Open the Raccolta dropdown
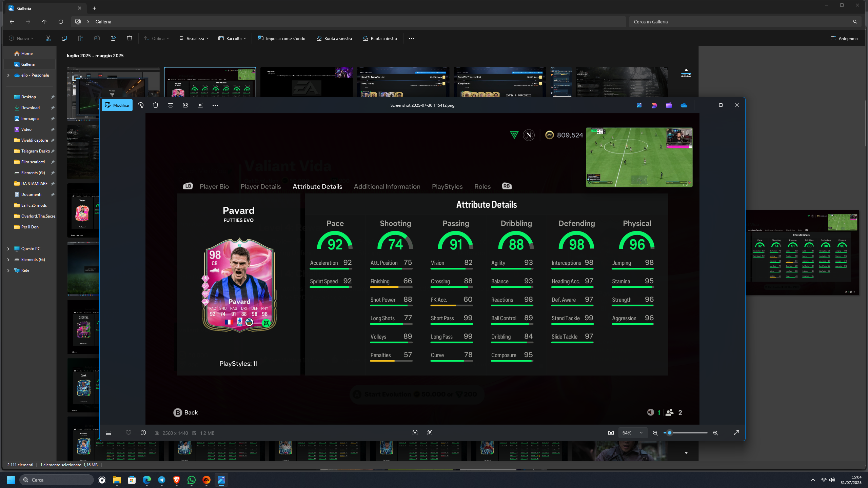This screenshot has width=868, height=488. (232, 39)
